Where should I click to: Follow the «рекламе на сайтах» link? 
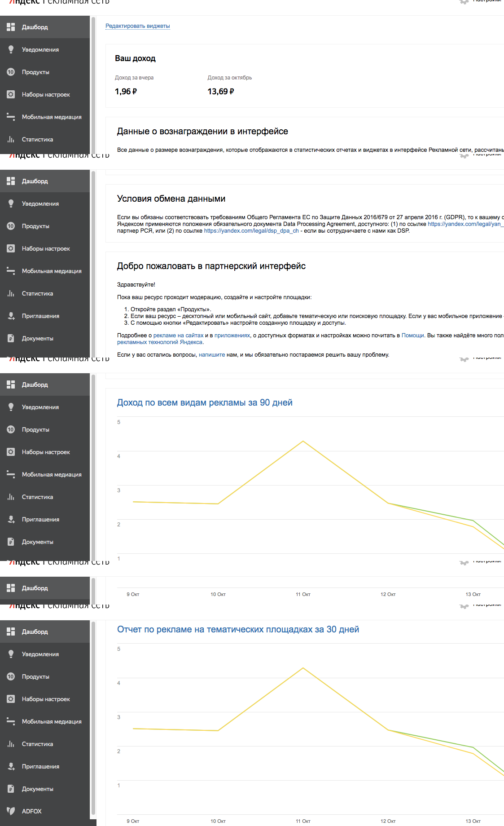click(178, 336)
